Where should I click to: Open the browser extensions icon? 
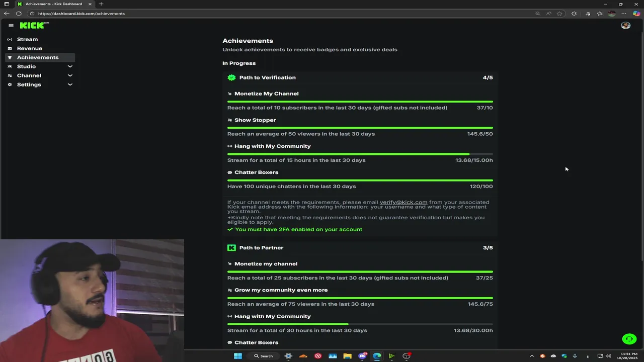[574, 14]
